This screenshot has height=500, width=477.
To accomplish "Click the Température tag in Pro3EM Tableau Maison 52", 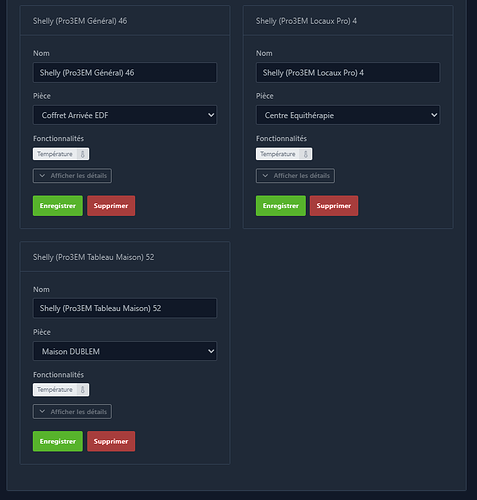I will pyautogui.click(x=61, y=390).
